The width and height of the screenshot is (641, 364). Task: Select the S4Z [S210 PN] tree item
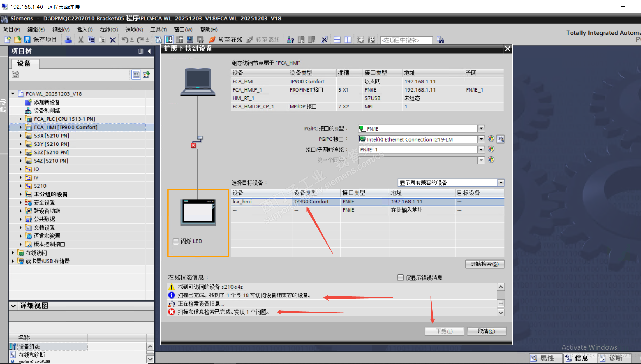click(51, 161)
